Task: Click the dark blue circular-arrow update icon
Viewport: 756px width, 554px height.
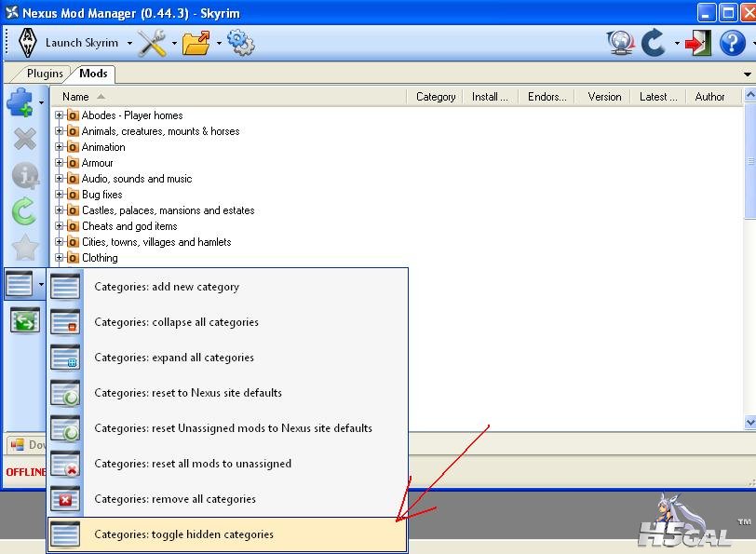Action: coord(654,43)
